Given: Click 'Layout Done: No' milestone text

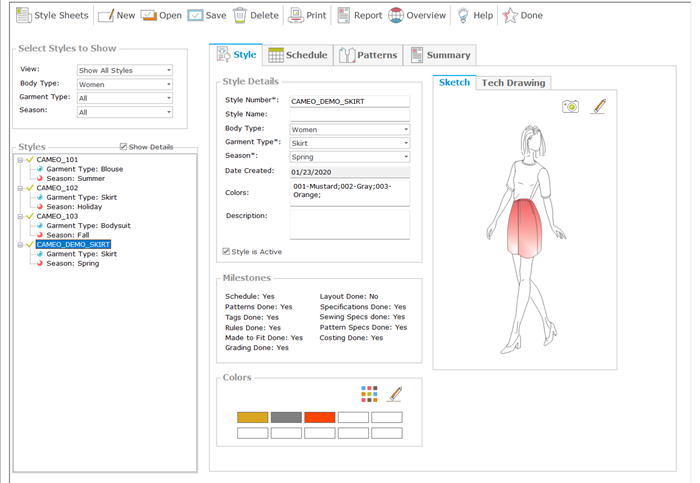Looking at the screenshot, I should [x=349, y=296].
